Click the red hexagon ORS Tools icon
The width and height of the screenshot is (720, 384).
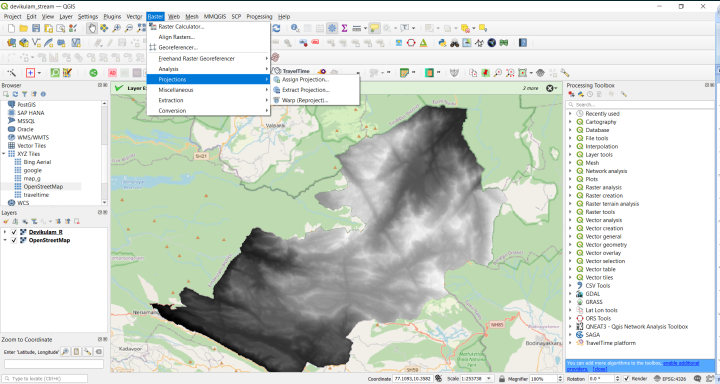click(411, 43)
